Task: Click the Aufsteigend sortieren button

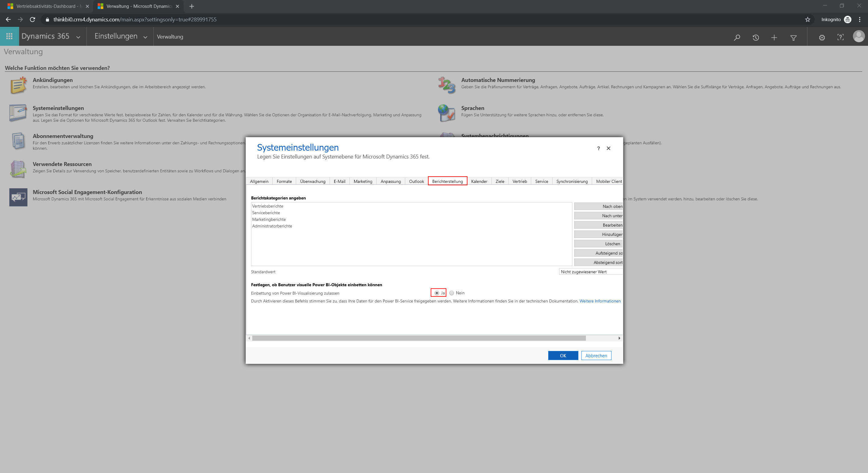Action: 599,253
